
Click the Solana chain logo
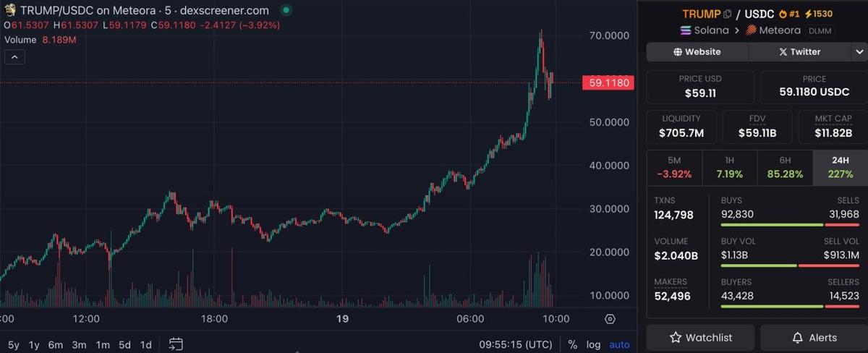[687, 30]
